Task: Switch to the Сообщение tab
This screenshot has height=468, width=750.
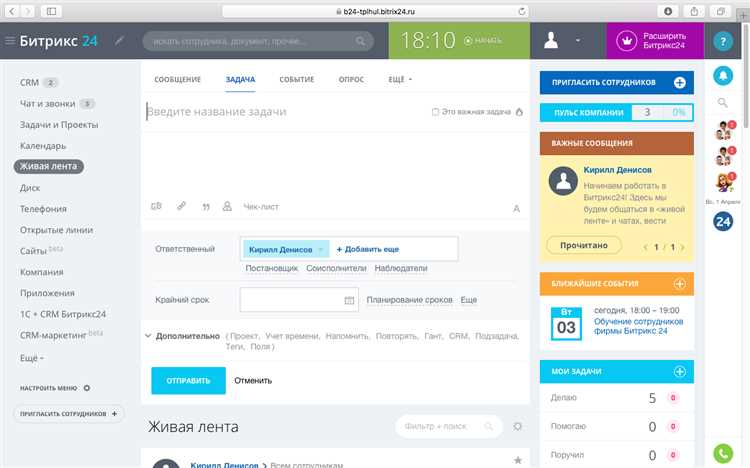Action: click(177, 79)
